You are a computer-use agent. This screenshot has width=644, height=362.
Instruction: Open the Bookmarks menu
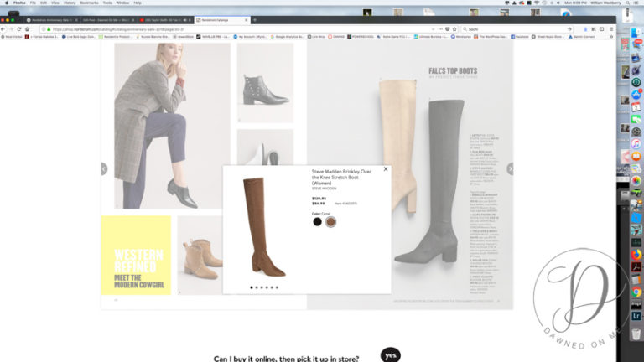(89, 3)
